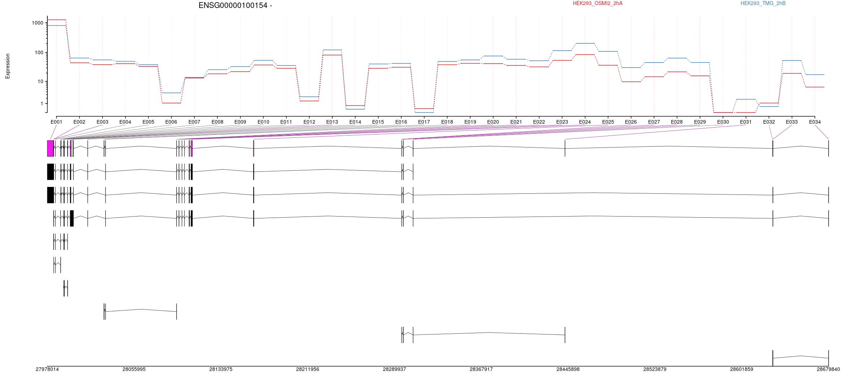The width and height of the screenshot is (868, 376).
Task: Click exon label E021
Action: coord(516,122)
